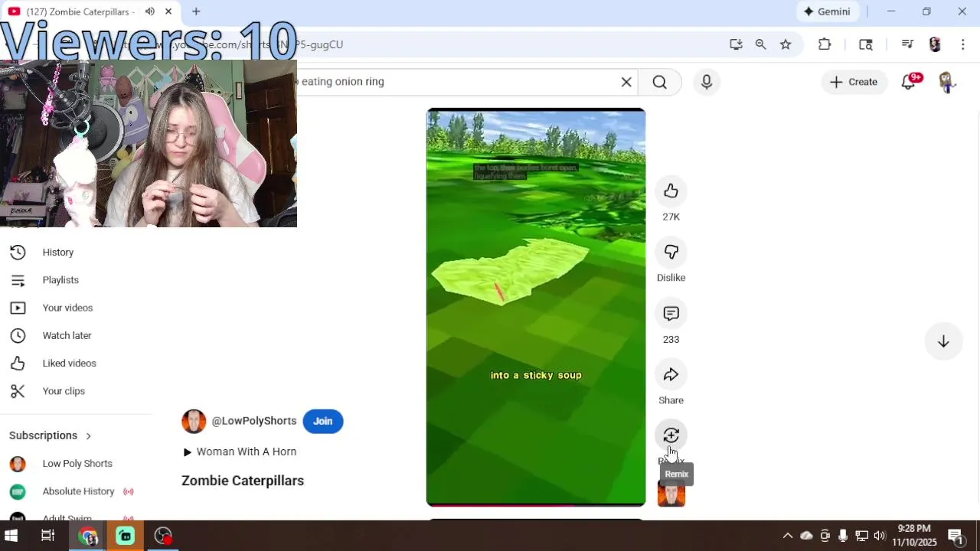Open the volume speaker tray icon
Image resolution: width=980 pixels, height=551 pixels.
(879, 536)
